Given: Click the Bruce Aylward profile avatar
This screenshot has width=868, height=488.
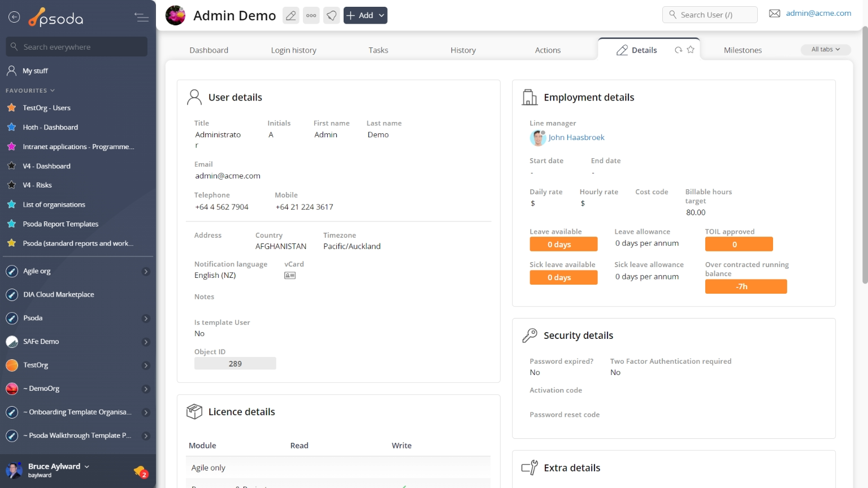Looking at the screenshot, I should tap(14, 470).
